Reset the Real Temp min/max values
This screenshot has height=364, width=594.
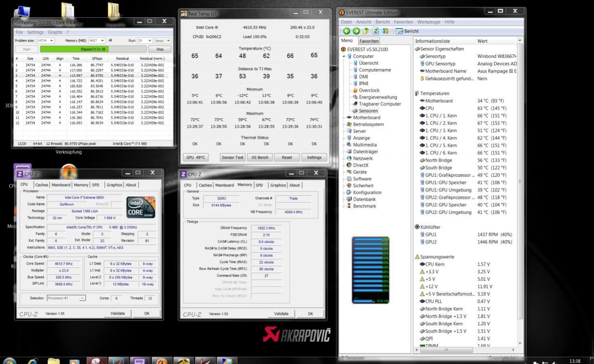(287, 157)
